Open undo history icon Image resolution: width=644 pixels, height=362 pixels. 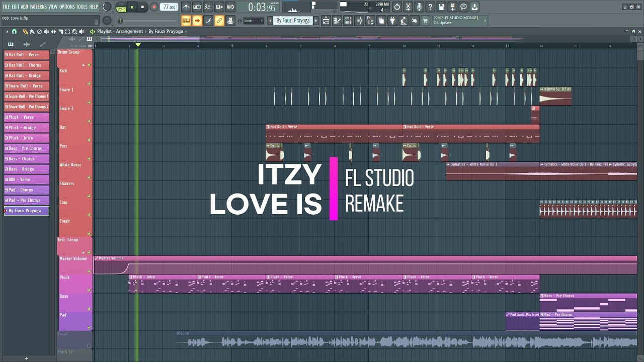point(397,7)
